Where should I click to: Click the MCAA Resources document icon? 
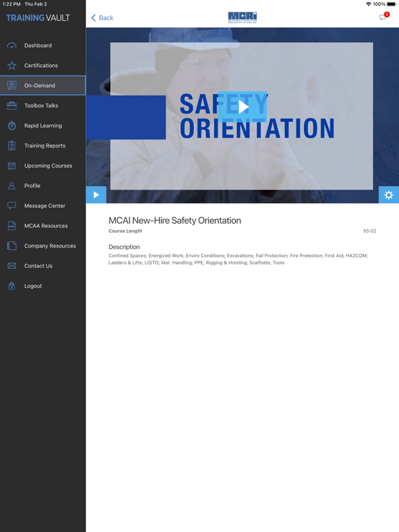pyautogui.click(x=12, y=226)
